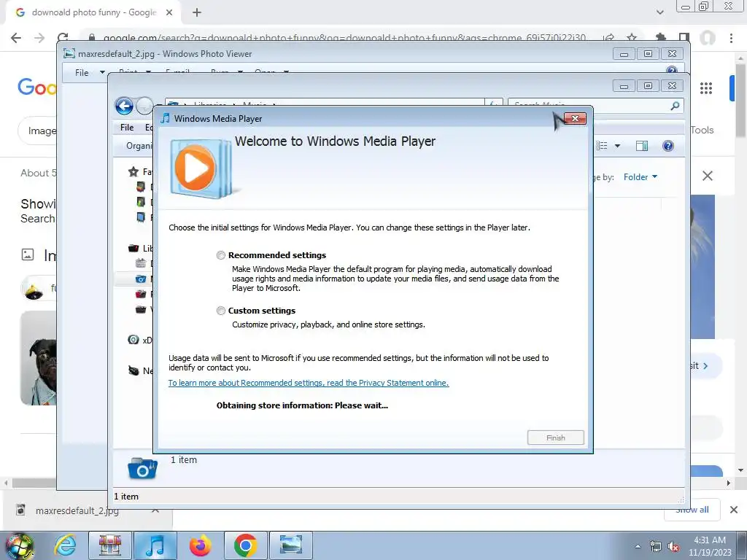Viewport: 747px width, 560px height.
Task: Click the Chrome address bar URL
Action: pos(344,38)
